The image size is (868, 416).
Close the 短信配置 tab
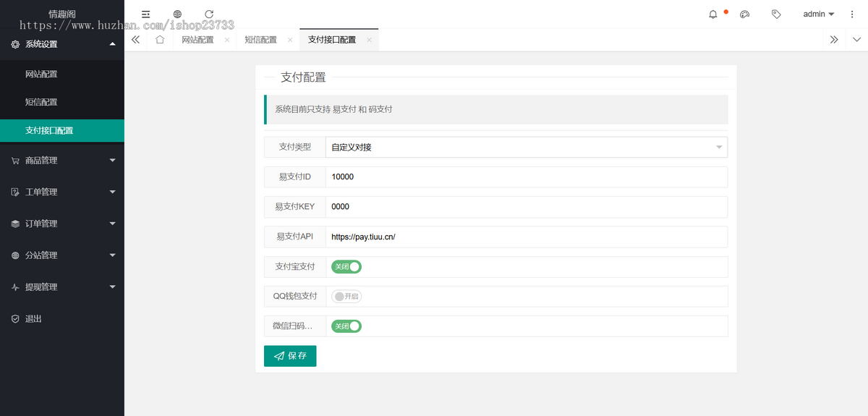[289, 40]
